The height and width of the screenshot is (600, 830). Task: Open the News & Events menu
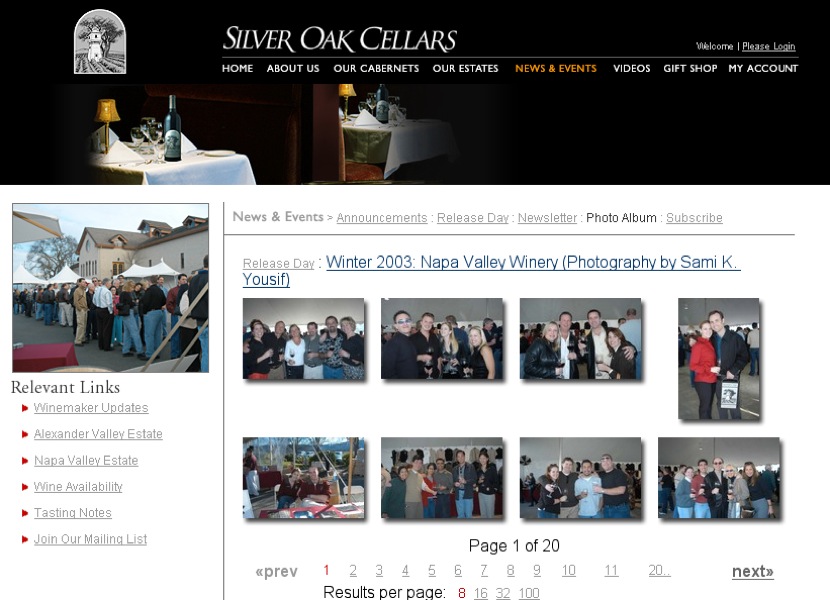tap(555, 69)
